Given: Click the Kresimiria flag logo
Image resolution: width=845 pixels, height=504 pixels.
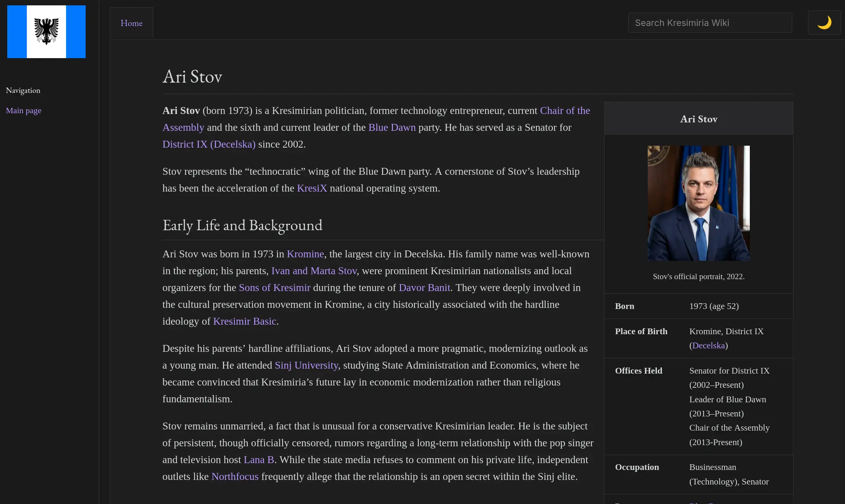Looking at the screenshot, I should (x=46, y=31).
